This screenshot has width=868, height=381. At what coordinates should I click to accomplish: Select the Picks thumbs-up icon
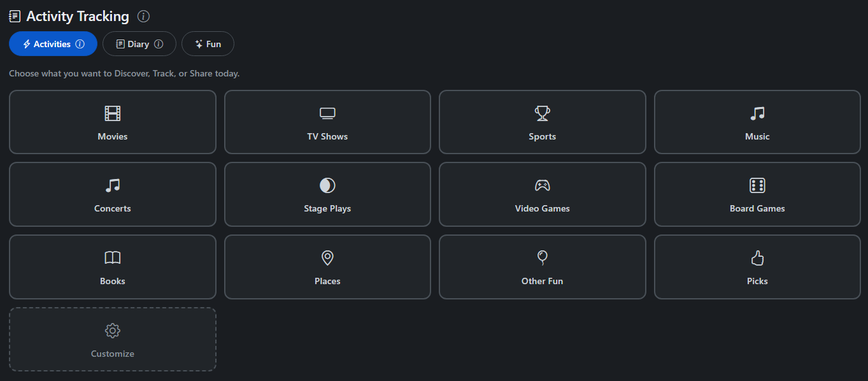(x=757, y=257)
